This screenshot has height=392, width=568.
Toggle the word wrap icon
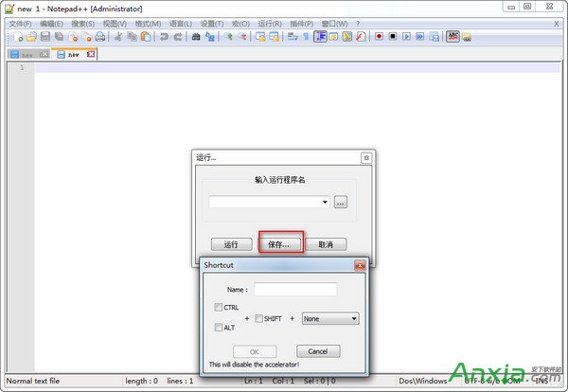point(293,37)
